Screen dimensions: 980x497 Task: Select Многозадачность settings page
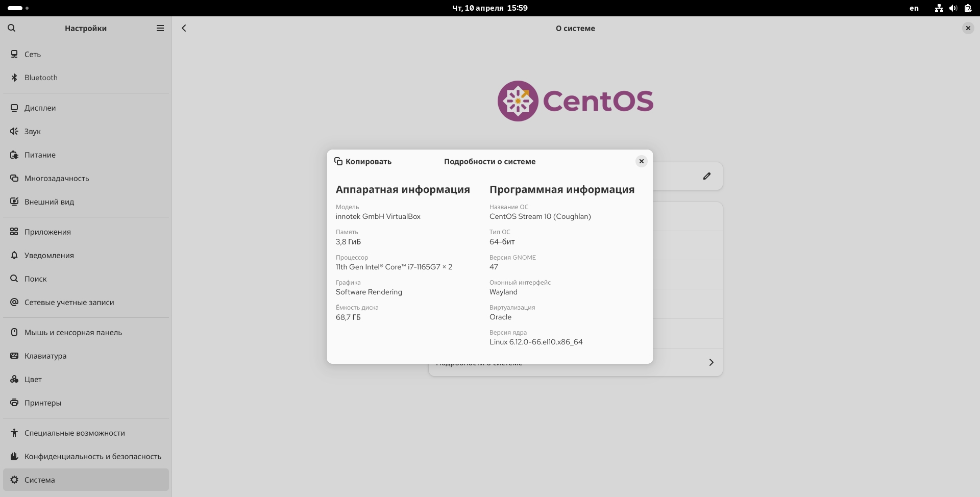tap(86, 178)
